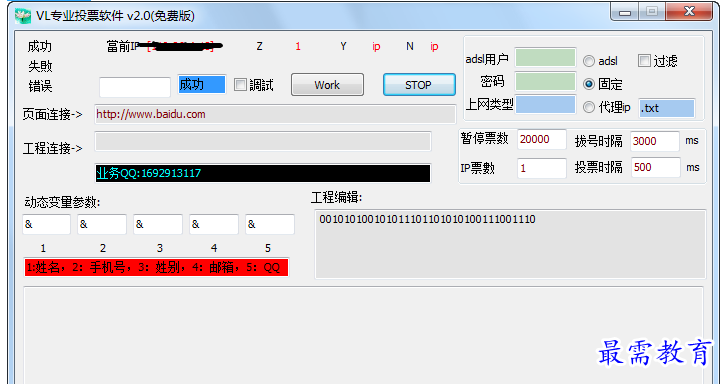The width and height of the screenshot is (720, 384).
Task: Click the red 1:姓名 parameter hint bar
Action: click(156, 267)
